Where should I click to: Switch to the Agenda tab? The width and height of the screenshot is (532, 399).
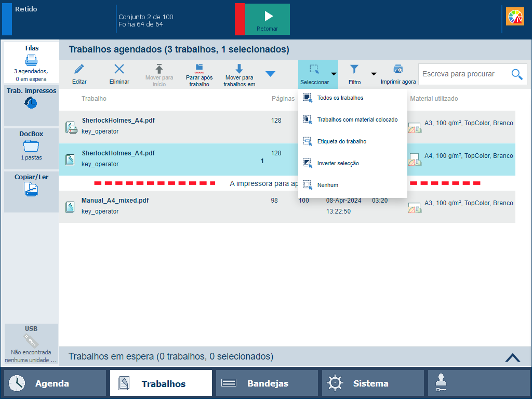tap(55, 383)
